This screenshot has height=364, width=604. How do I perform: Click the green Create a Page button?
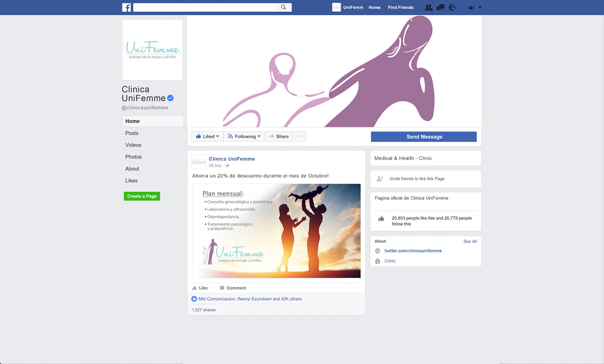click(142, 196)
